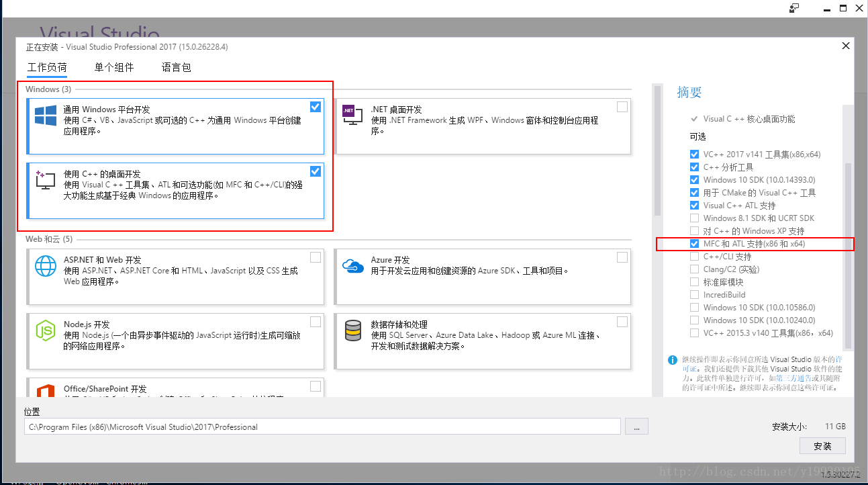
Task: Toggle C++ 分析工具 option
Action: [695, 167]
